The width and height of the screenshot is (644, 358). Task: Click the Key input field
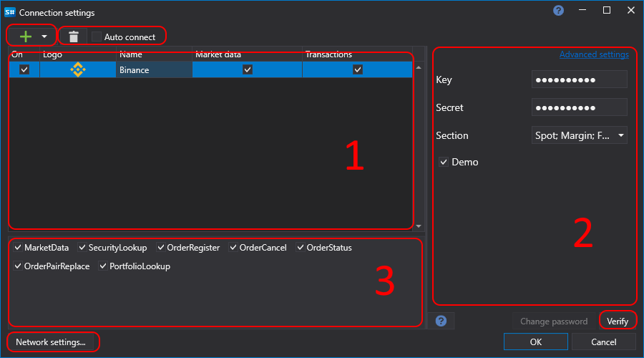coord(579,79)
